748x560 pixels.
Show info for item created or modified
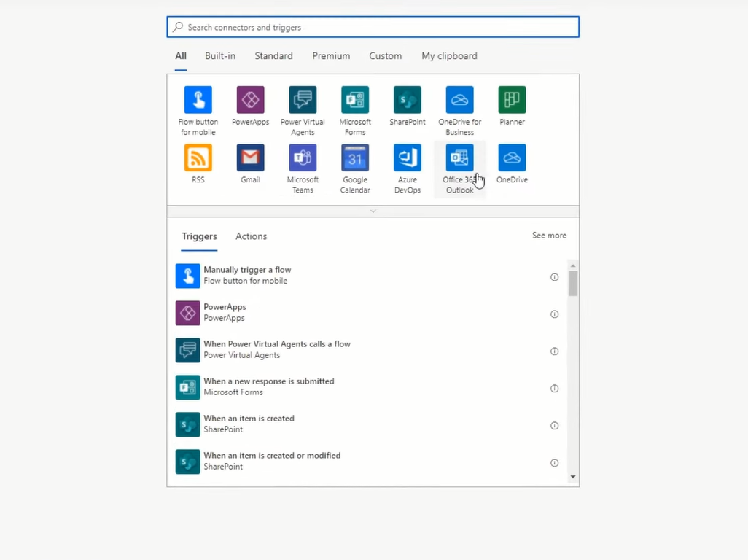click(x=554, y=463)
